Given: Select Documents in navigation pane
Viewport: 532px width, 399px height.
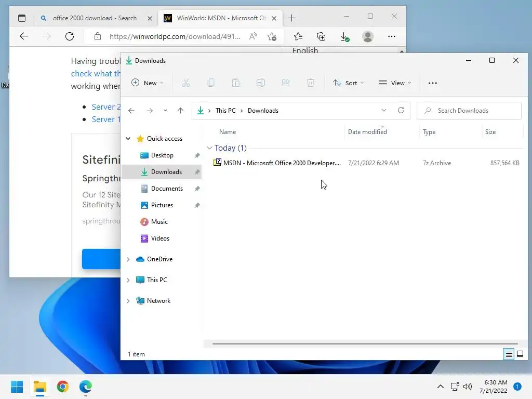Looking at the screenshot, I should point(162,188).
